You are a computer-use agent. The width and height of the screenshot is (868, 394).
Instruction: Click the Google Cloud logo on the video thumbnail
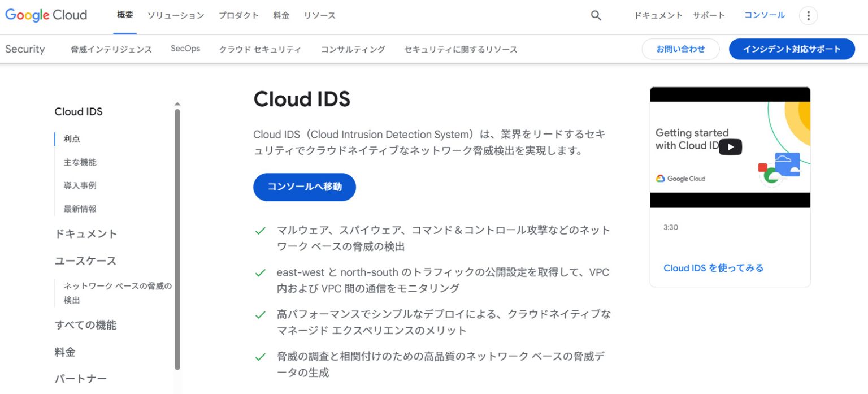(680, 179)
